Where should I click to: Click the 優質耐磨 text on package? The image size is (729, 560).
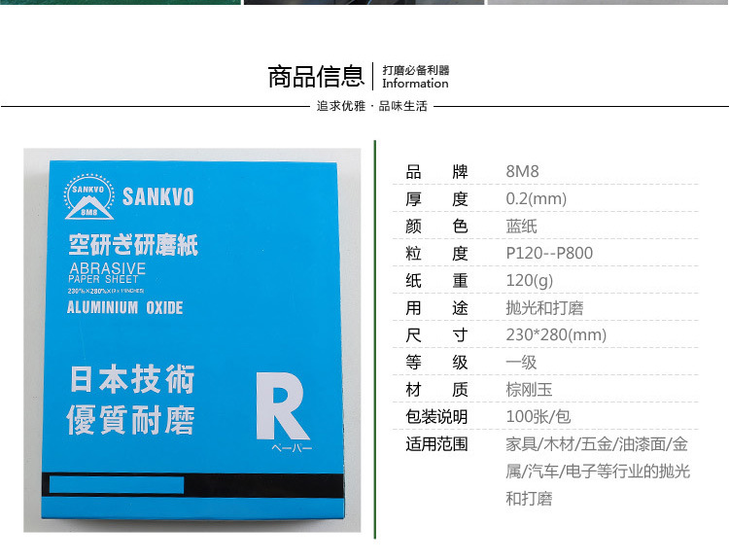(x=130, y=420)
